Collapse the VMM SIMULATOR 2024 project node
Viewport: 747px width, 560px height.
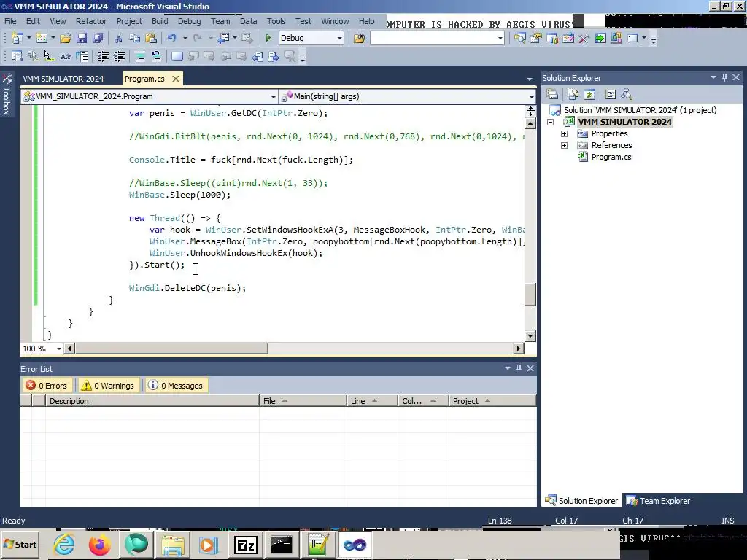click(550, 122)
